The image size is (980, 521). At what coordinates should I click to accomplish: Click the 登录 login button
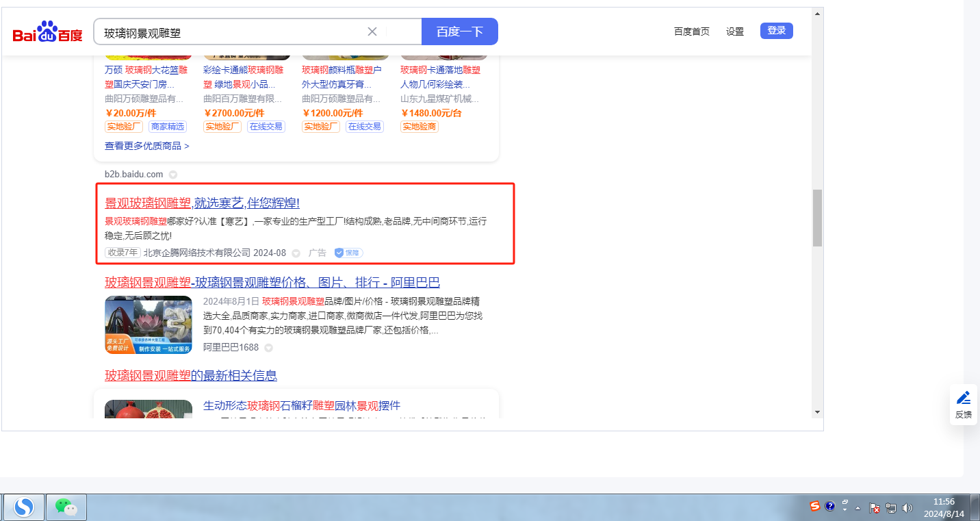tap(776, 31)
